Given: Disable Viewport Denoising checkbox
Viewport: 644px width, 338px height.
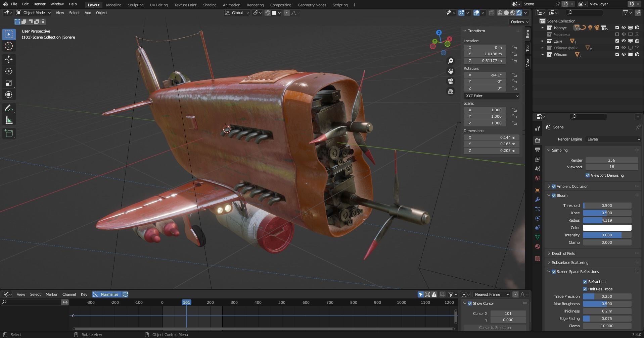Looking at the screenshot, I should pos(588,175).
